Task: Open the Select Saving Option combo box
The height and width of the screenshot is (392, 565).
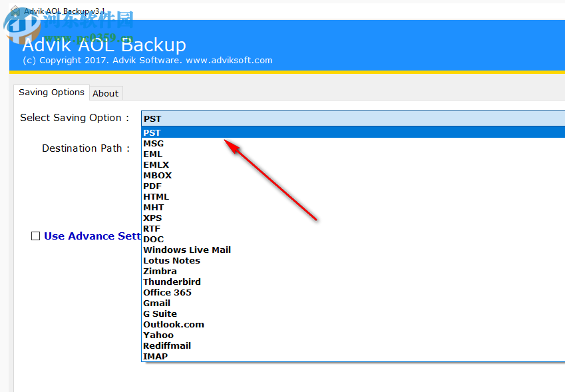Action: click(x=353, y=118)
